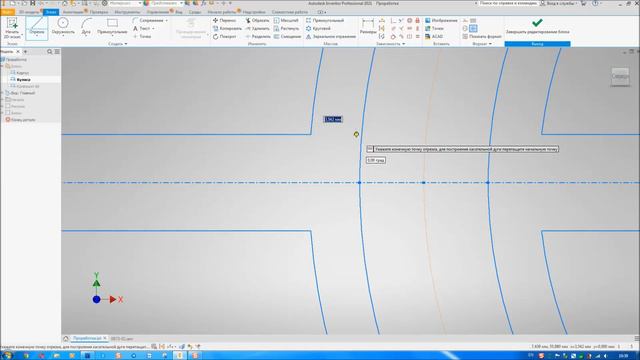640x360 pixels.
Task: Click the browser search magnifier icon
Action: point(50,52)
